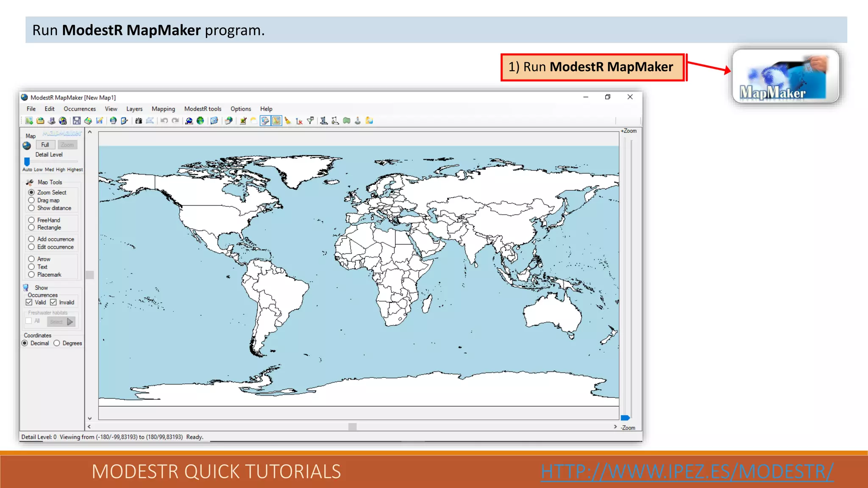The image size is (868, 488).
Task: Open the Occurrences menu
Action: pyautogui.click(x=80, y=109)
